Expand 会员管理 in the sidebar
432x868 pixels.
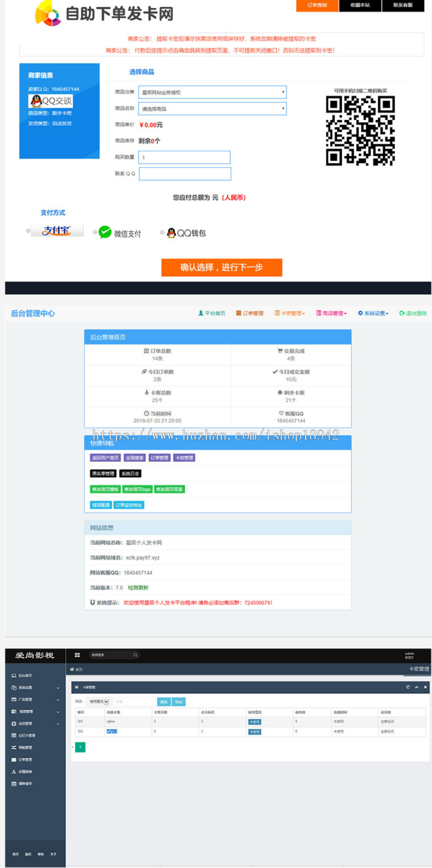(x=35, y=723)
